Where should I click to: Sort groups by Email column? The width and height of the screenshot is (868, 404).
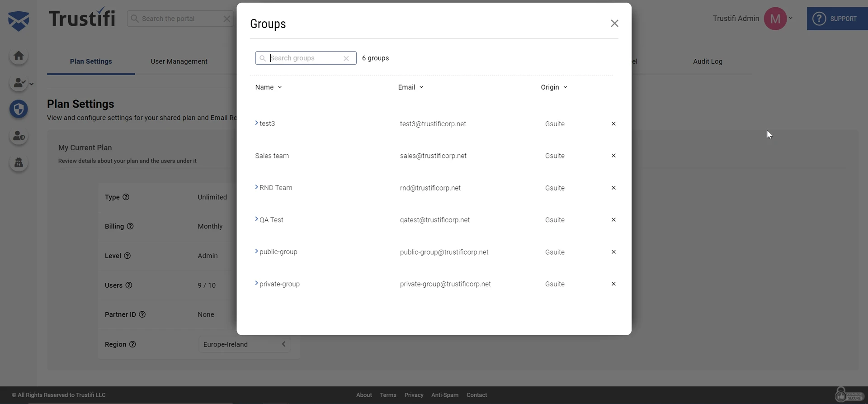pyautogui.click(x=410, y=87)
